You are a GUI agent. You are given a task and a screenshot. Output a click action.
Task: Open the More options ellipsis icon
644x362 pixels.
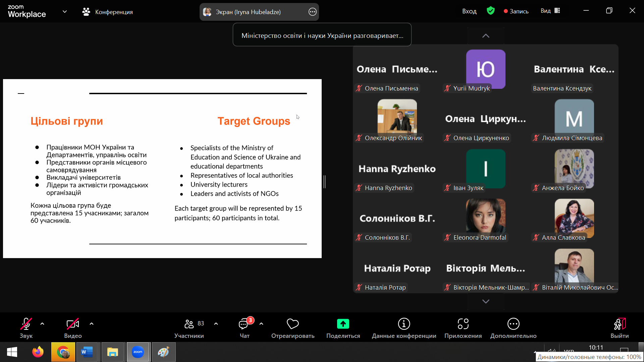tap(513, 324)
